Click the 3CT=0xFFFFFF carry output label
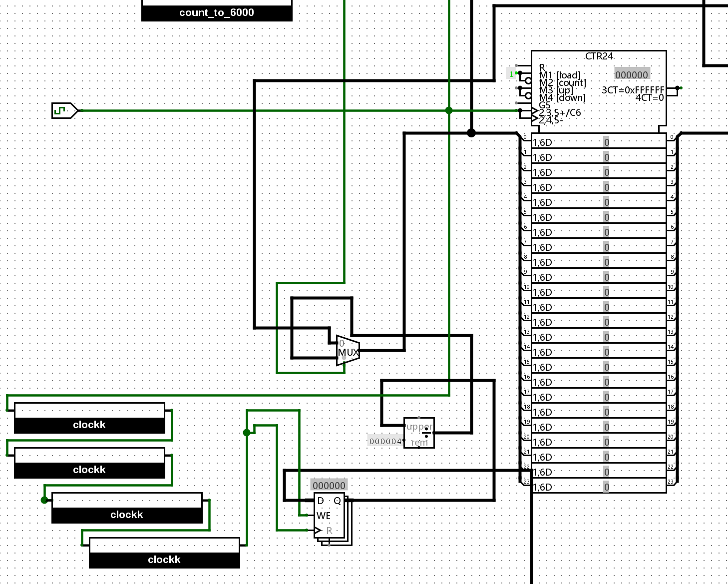 [x=633, y=90]
